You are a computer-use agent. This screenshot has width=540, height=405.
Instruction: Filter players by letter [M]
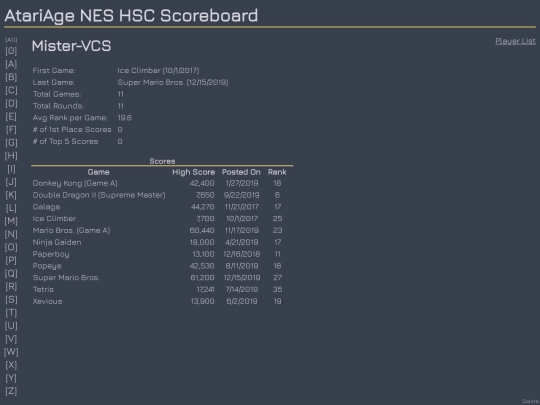pos(11,221)
